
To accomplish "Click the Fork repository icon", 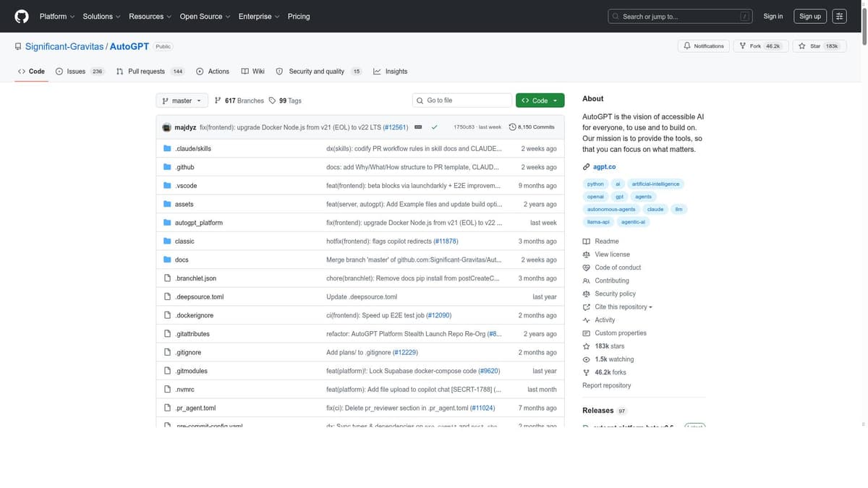I will [x=743, y=46].
